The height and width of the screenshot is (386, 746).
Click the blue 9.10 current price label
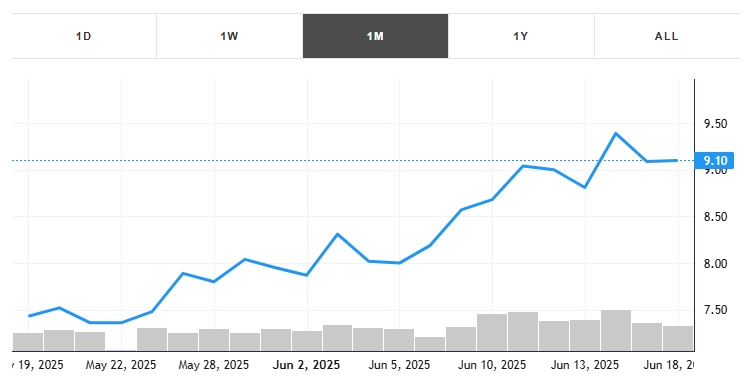tap(715, 161)
